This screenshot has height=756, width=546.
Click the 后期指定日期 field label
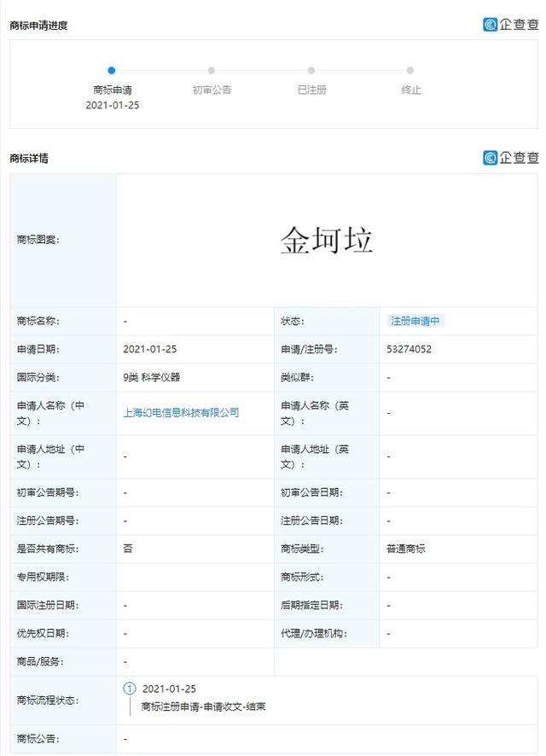[311, 605]
